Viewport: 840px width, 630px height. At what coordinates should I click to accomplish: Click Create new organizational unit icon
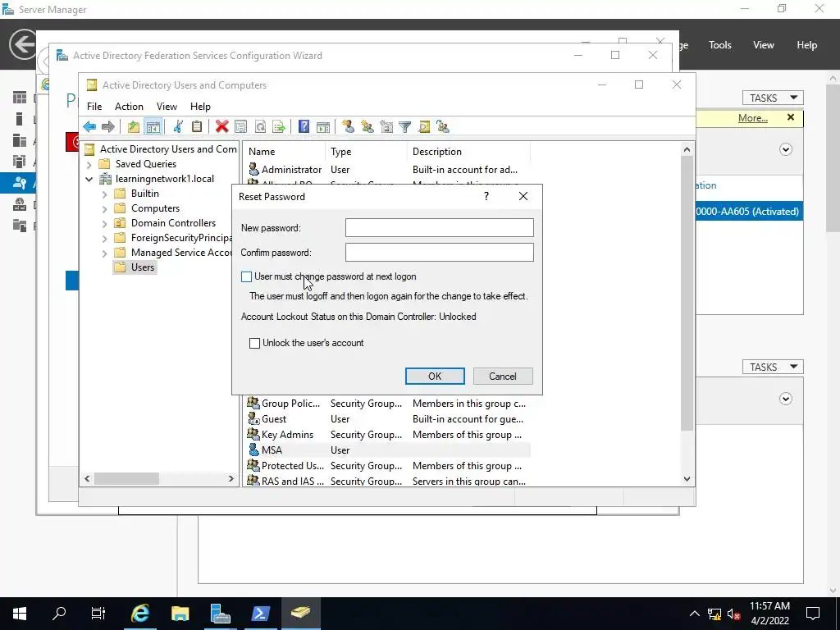click(x=386, y=127)
